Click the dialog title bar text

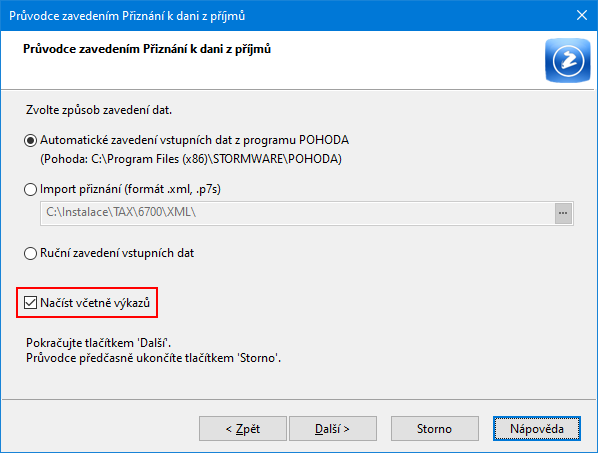coord(127,16)
